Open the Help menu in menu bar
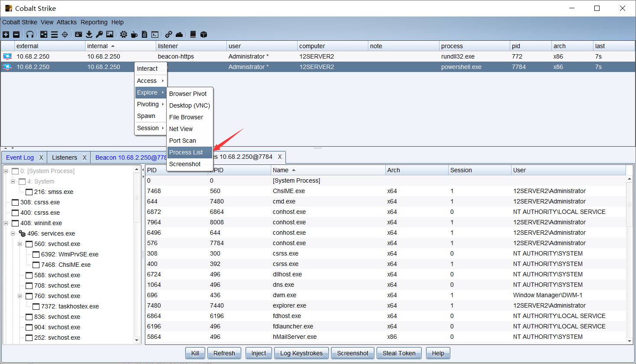 tap(117, 22)
